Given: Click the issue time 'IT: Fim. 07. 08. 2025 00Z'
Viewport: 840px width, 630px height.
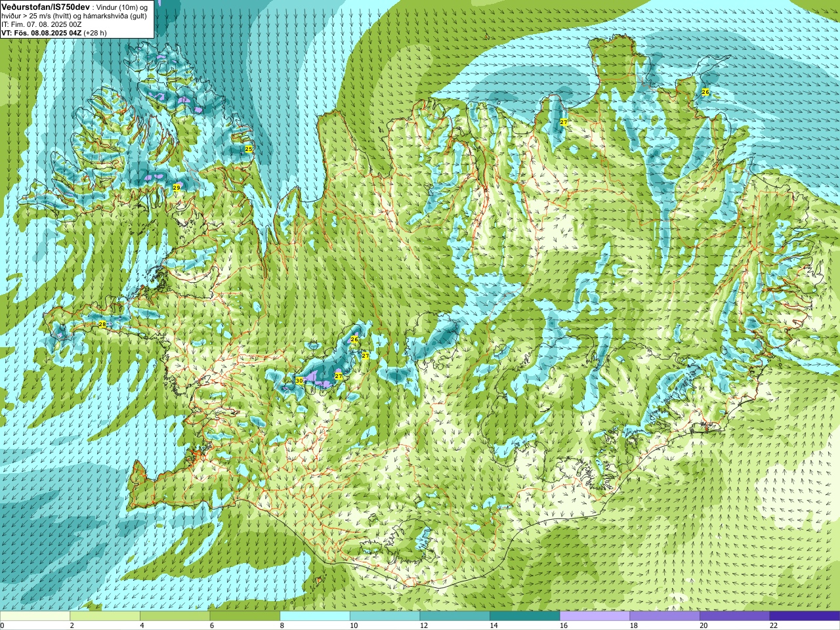Looking at the screenshot, I should (x=42, y=24).
